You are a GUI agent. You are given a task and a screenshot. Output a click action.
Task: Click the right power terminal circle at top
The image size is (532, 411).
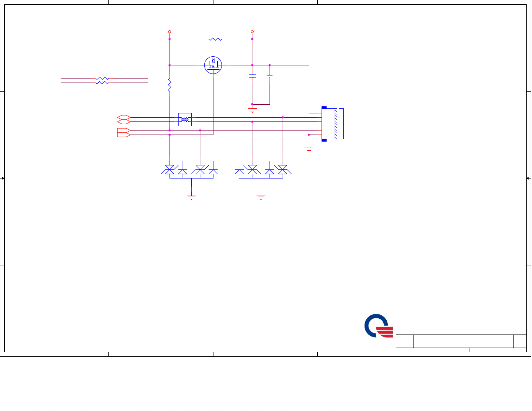[252, 32]
